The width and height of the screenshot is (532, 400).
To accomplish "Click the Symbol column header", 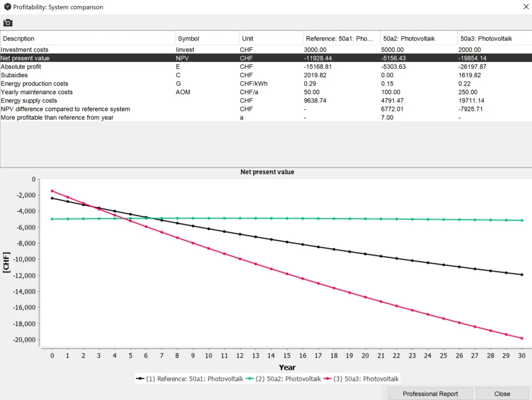I will click(x=207, y=38).
